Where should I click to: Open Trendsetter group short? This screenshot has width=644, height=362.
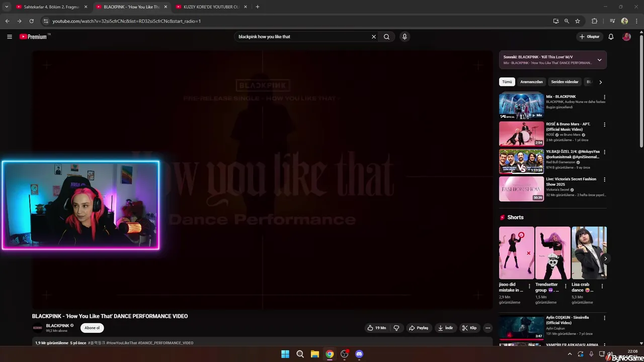pos(552,253)
